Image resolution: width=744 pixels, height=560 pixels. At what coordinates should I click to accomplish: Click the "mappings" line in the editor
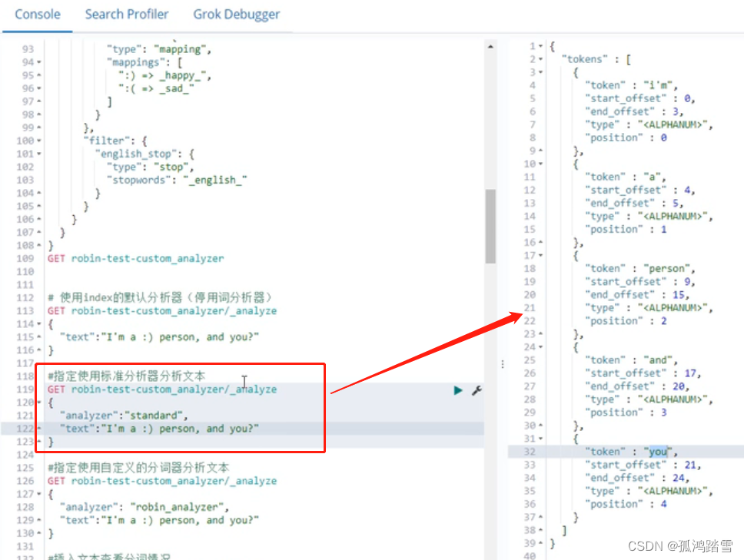click(144, 62)
